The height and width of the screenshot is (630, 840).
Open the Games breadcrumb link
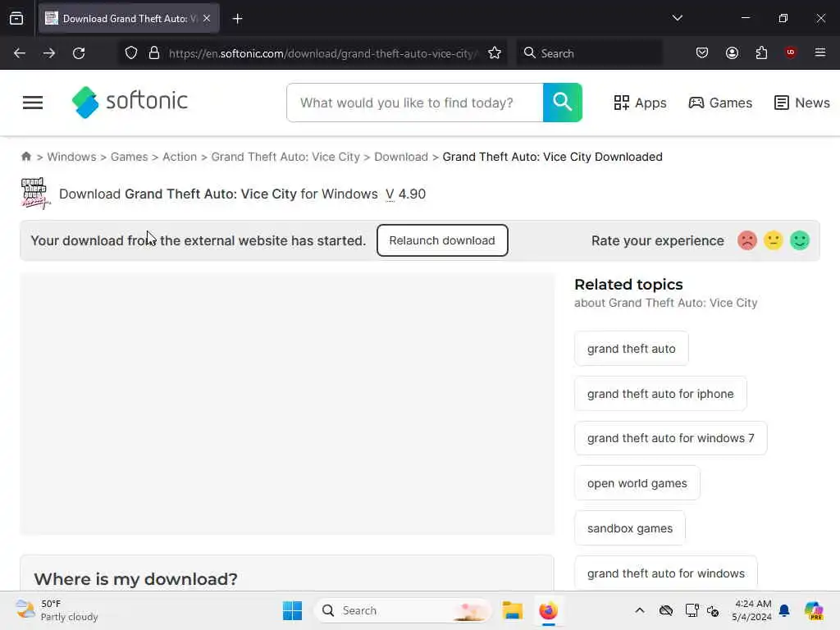pos(129,157)
